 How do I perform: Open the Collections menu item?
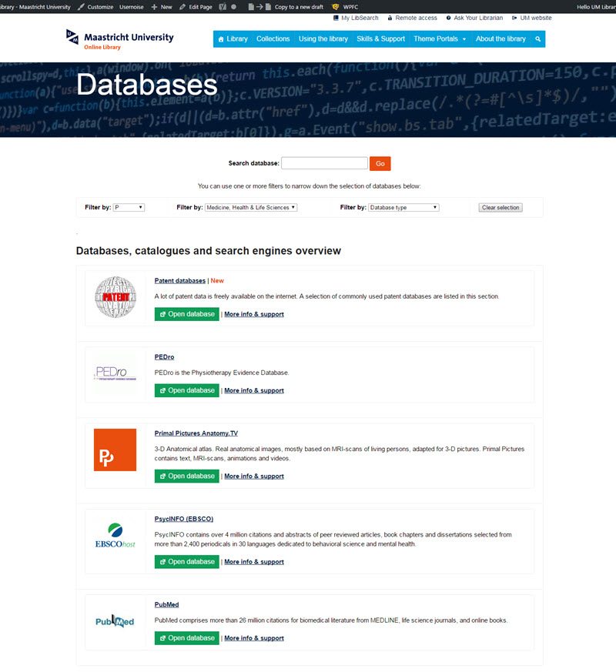click(273, 39)
